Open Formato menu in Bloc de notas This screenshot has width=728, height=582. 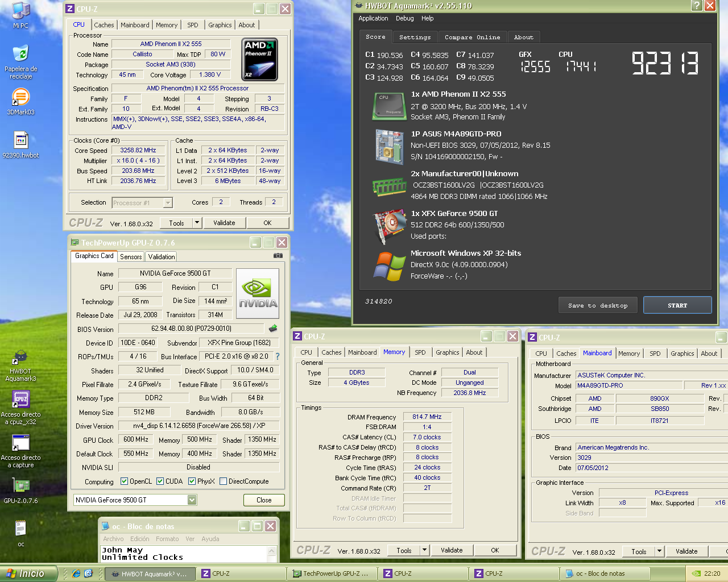pos(167,539)
